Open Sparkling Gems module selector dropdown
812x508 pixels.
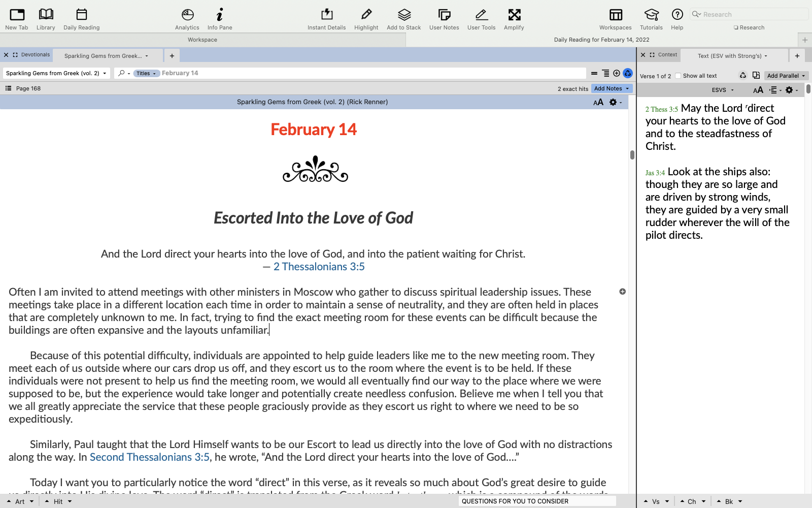click(x=56, y=73)
